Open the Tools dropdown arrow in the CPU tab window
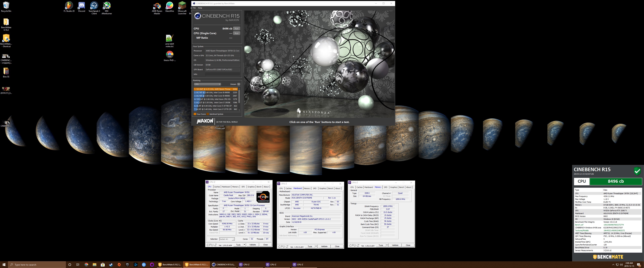Viewport: 644px width, 268px height. click(244, 245)
